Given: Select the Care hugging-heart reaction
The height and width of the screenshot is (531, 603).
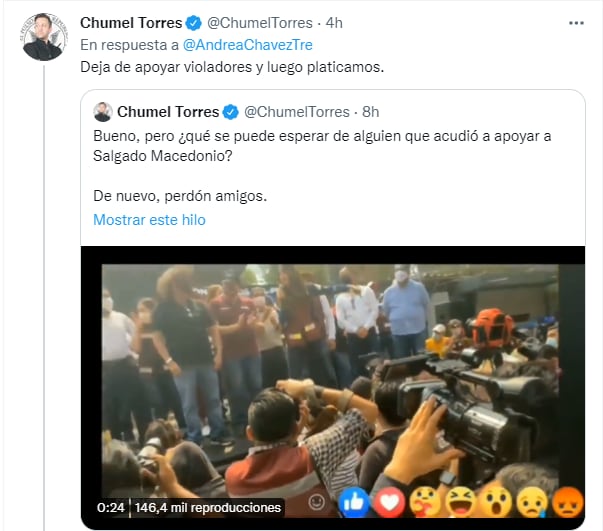Looking at the screenshot, I should [426, 500].
